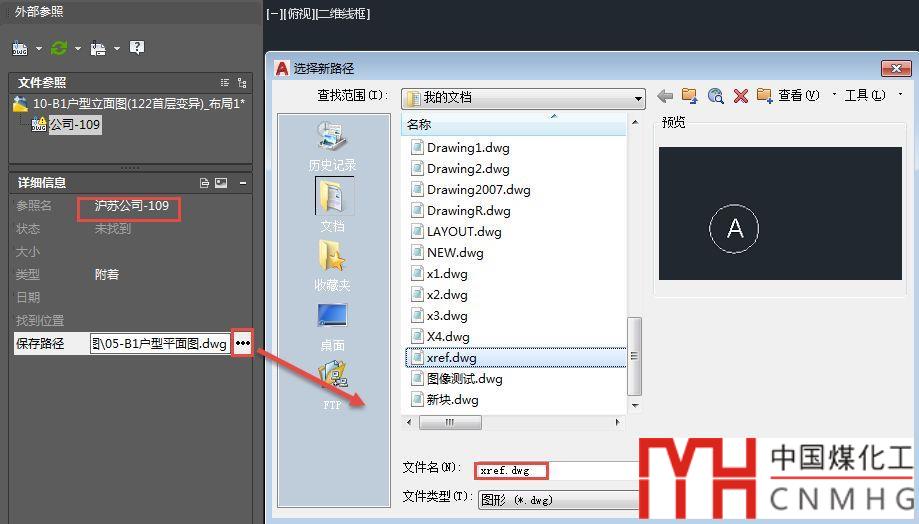Open the file type dropdown 图形 (*.dwg)
The height and width of the screenshot is (524, 919).
pos(560,498)
